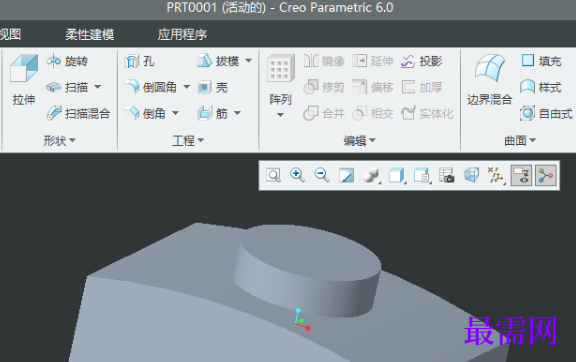Click the Extend (延伸) command

[373, 61]
